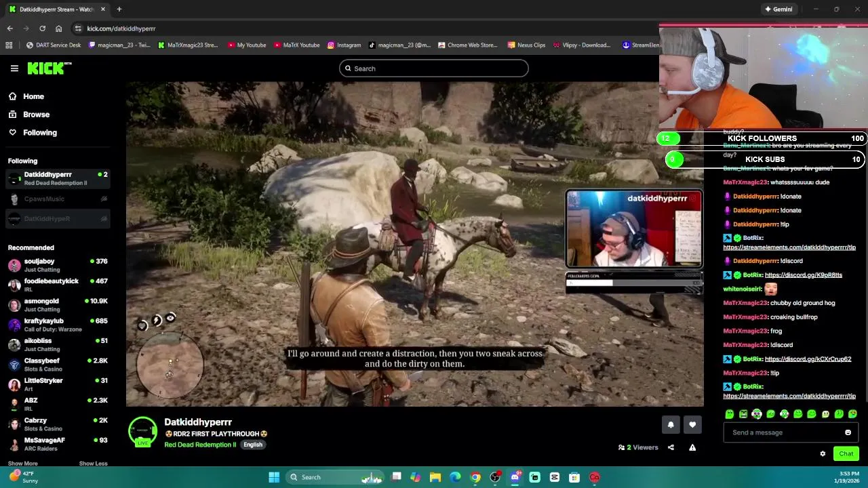The image size is (868, 488).
Task: Close the Datkiddhyperrr Stream tab
Action: tap(103, 9)
